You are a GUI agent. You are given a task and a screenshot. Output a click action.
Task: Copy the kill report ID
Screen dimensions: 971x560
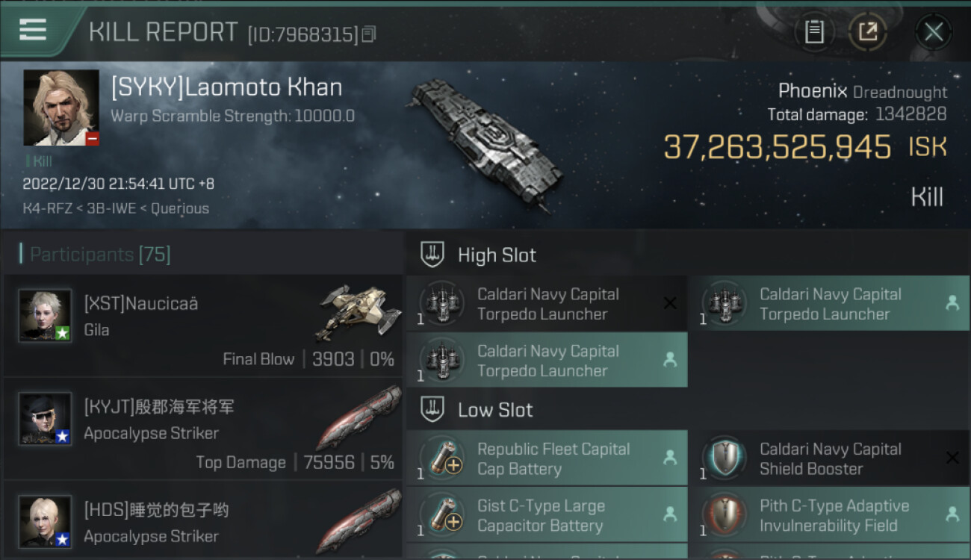click(x=369, y=34)
